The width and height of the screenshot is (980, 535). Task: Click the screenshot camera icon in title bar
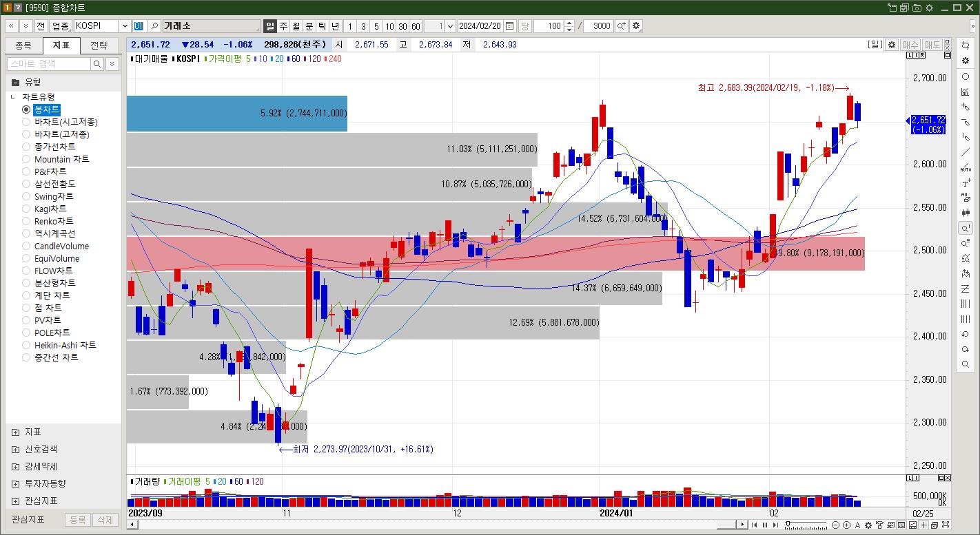point(917,8)
